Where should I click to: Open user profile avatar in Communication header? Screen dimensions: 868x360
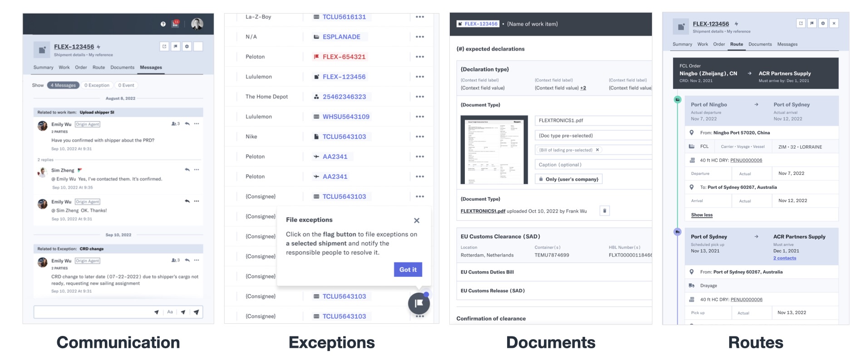[197, 24]
